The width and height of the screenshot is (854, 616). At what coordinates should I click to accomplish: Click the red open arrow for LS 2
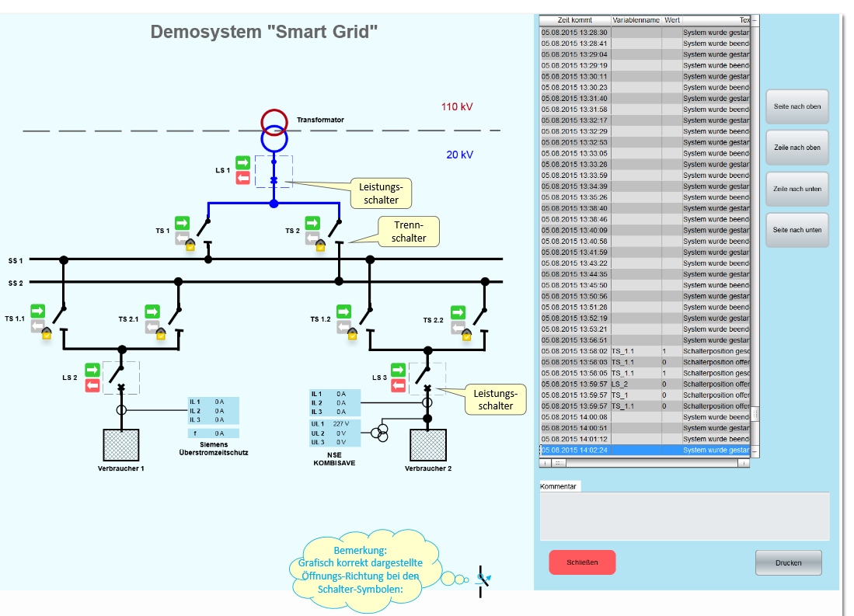coord(92,385)
